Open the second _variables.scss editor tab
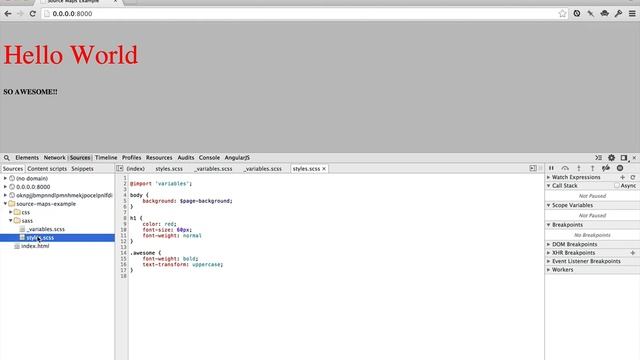Viewport: 640px width, 360px height. click(262, 169)
